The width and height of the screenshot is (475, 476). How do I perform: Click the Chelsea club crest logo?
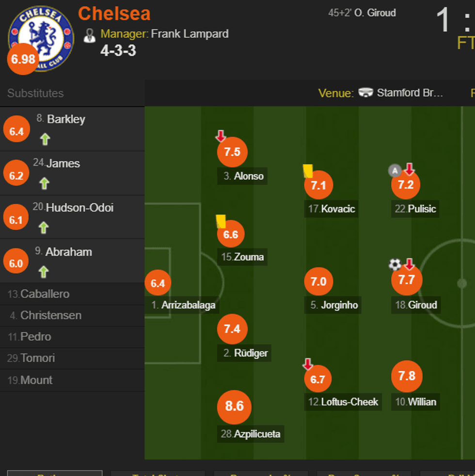point(41,38)
